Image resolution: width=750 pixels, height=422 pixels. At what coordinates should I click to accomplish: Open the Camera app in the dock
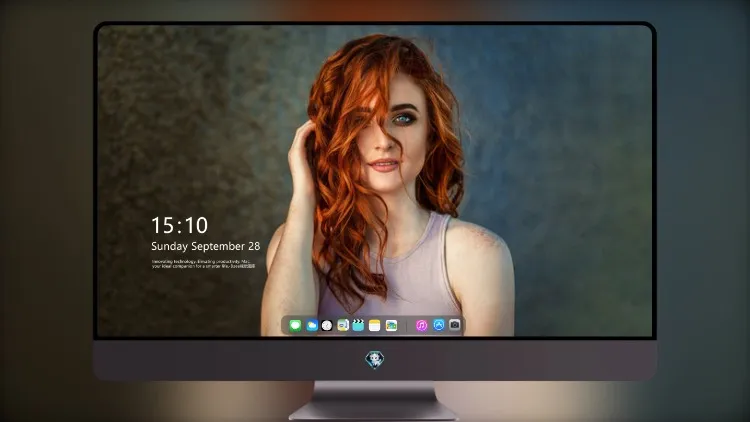[x=455, y=325]
